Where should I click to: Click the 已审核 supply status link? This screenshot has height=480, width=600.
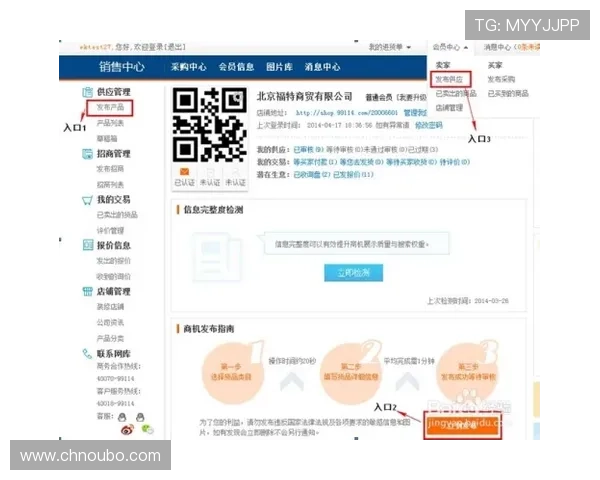point(308,149)
